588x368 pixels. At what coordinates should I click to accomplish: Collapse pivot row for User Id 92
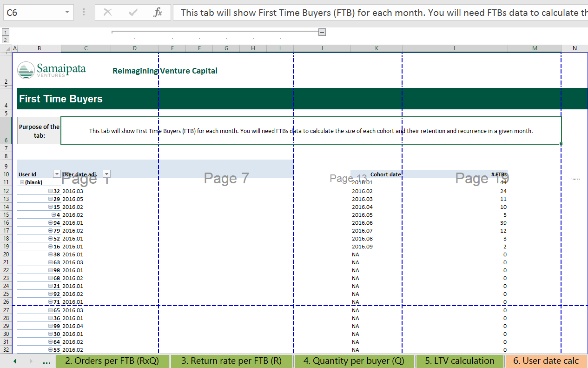(51, 294)
